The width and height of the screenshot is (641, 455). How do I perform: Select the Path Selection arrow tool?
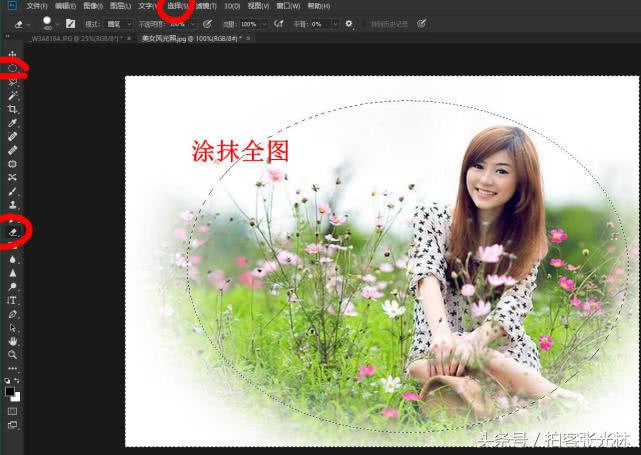click(x=13, y=328)
